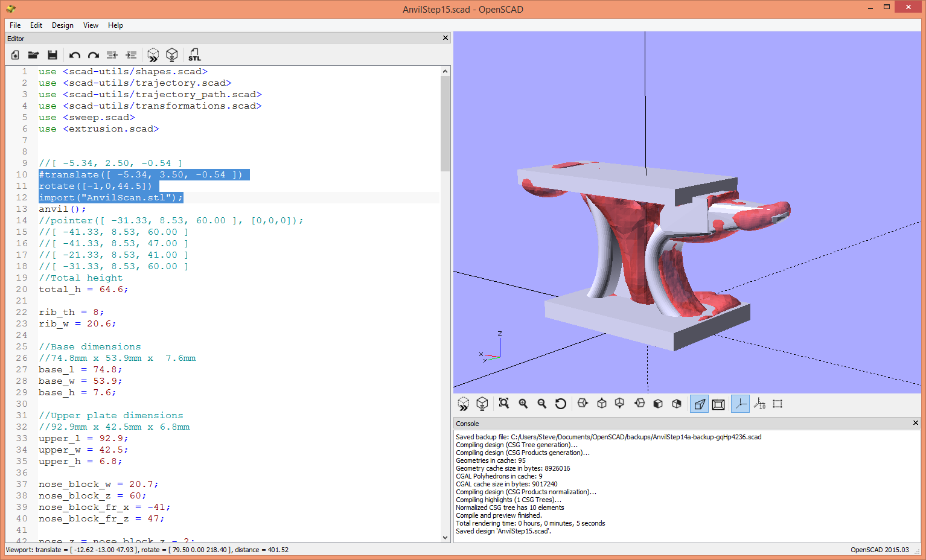Viewport: 926px width, 560px height.
Task: Toggle the Perspective projection mode
Action: 699,403
